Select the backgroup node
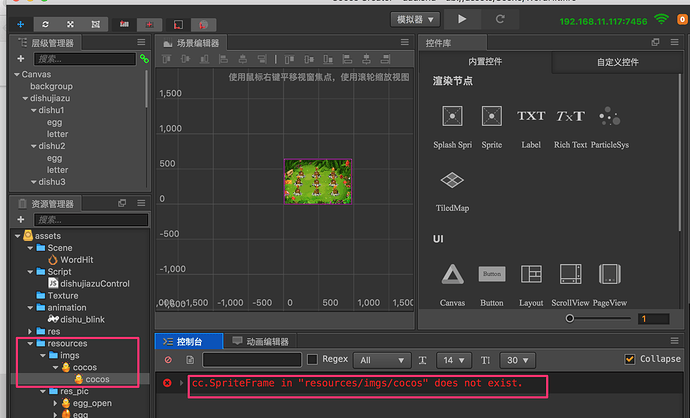This screenshot has height=418, width=690. point(51,86)
